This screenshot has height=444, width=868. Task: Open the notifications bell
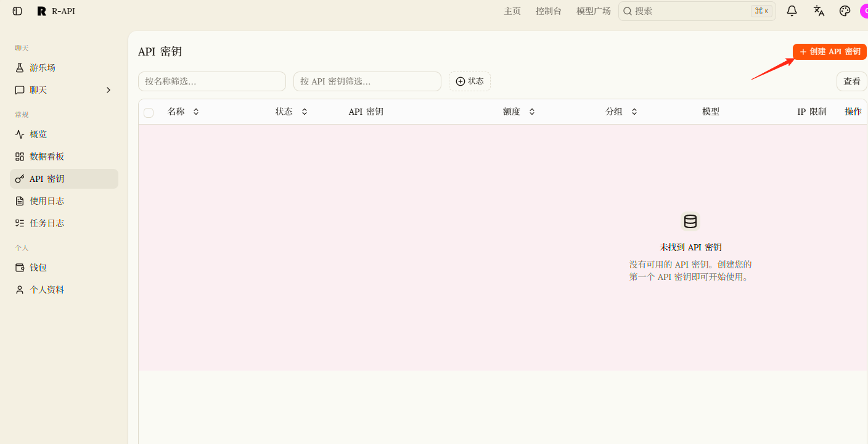(x=792, y=10)
